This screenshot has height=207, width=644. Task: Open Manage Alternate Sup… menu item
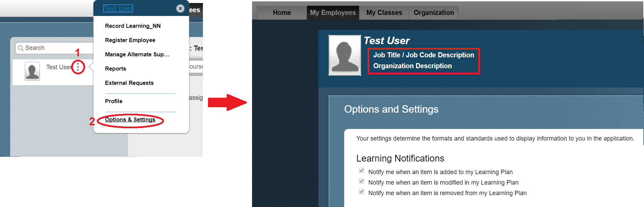[x=137, y=54]
